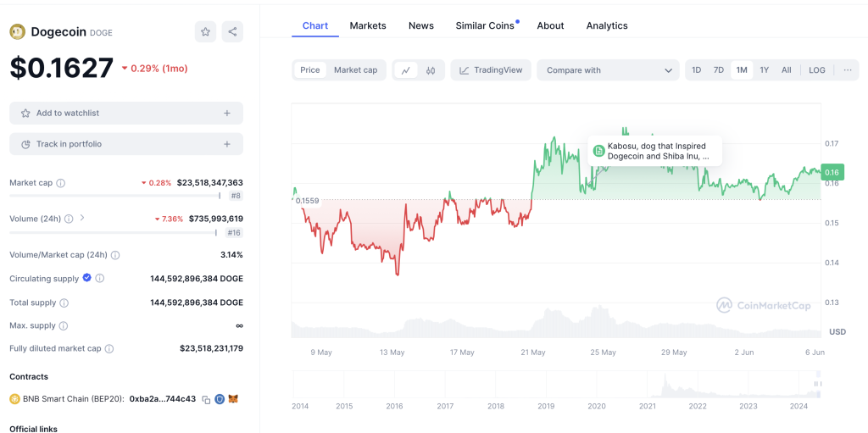Click the Track in portfolio button

click(126, 144)
